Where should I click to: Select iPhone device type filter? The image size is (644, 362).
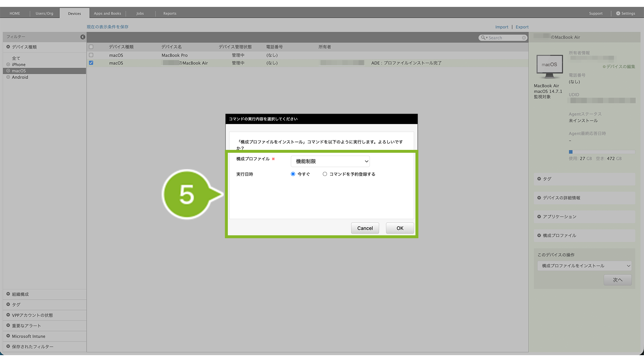pos(18,65)
